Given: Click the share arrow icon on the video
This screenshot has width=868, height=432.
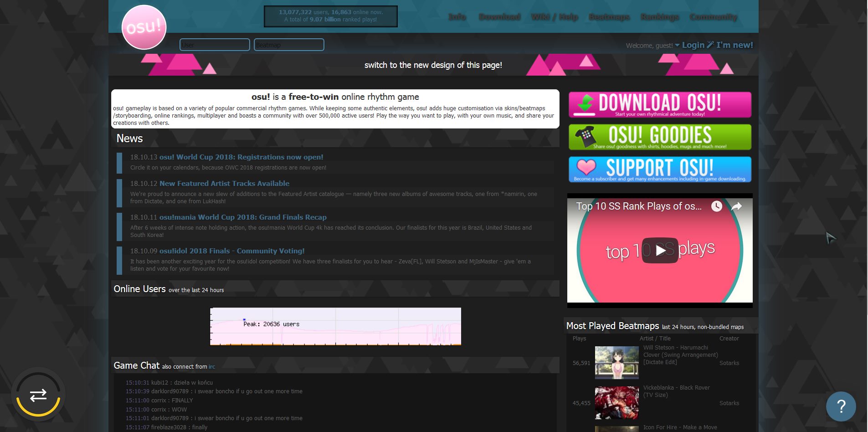Looking at the screenshot, I should coord(737,206).
